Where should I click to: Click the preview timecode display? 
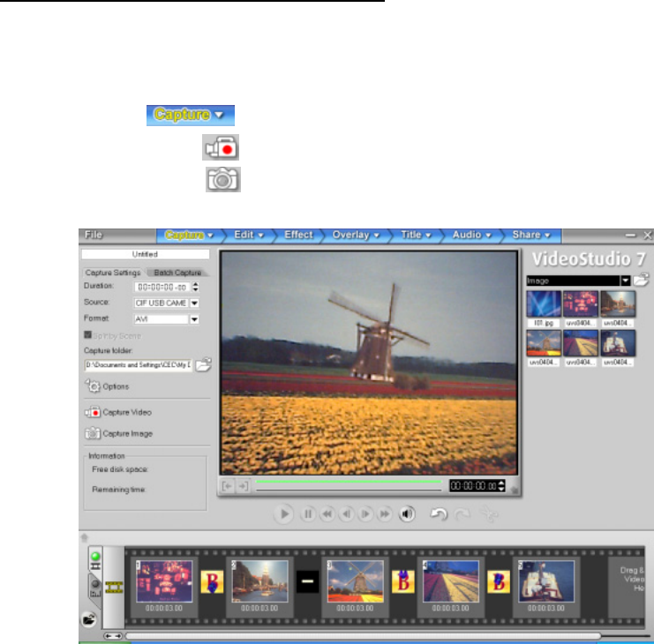tap(473, 485)
